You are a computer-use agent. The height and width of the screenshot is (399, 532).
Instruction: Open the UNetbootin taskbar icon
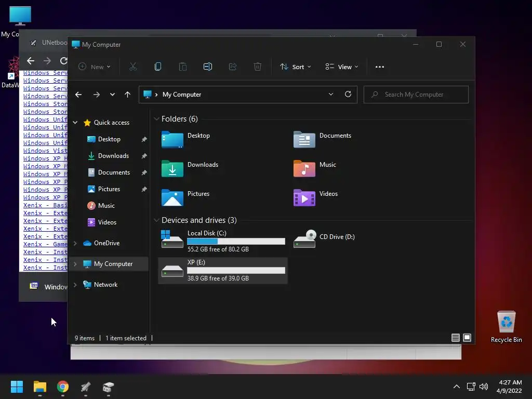tap(86, 387)
